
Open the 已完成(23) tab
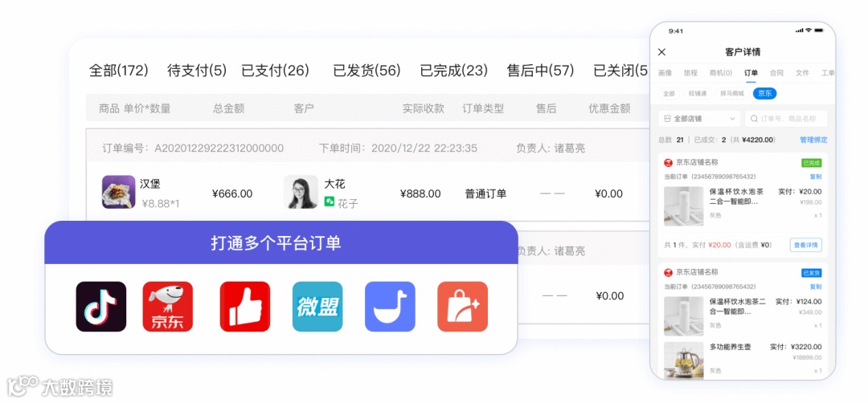pyautogui.click(x=453, y=71)
